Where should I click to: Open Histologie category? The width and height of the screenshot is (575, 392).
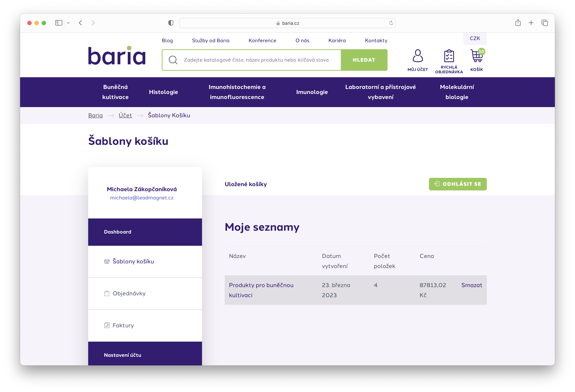[163, 92]
